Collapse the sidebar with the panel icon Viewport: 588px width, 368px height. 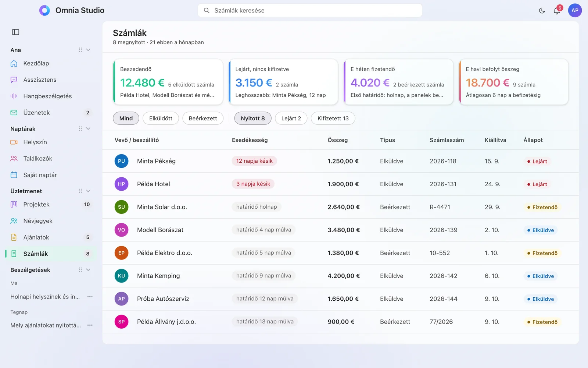[x=15, y=32]
